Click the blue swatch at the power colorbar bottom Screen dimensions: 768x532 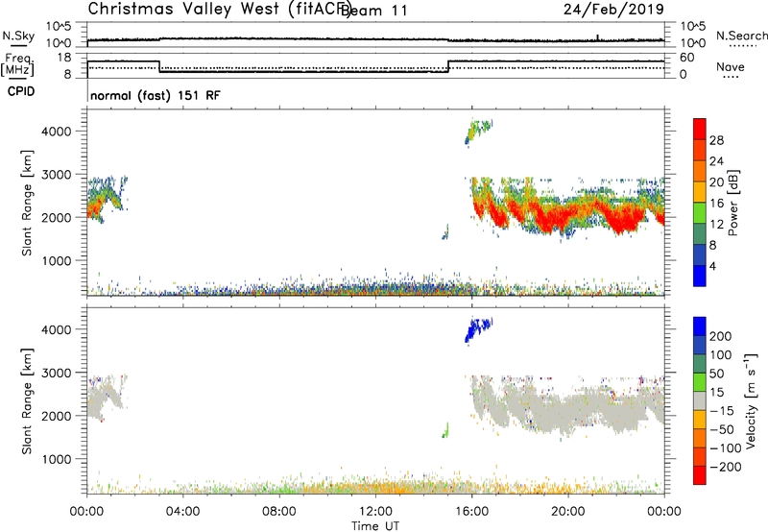tap(700, 276)
